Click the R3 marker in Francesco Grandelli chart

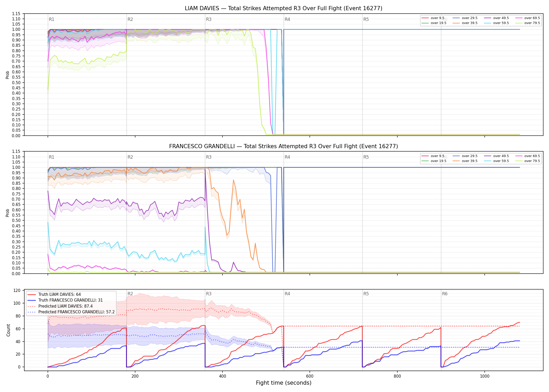[209, 157]
